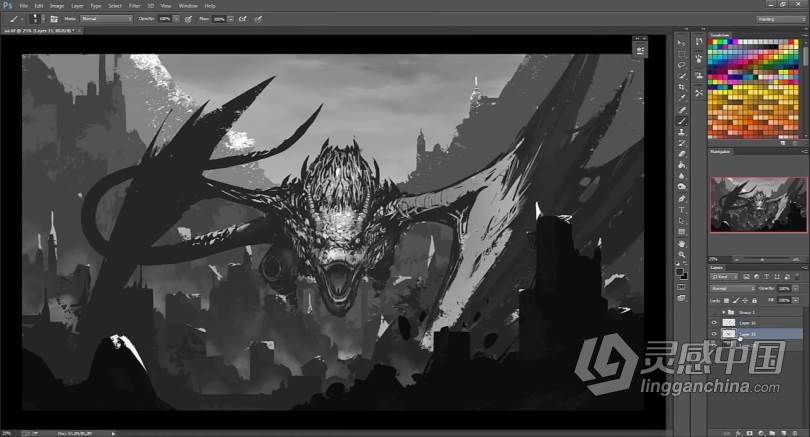Open the Opacity slider arrow in options bar

176,19
